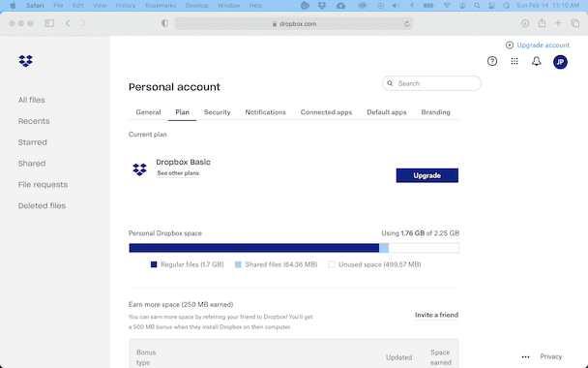This screenshot has height=368, width=588.
Task: Click the dark blue Regular files swatch
Action: coord(154,264)
